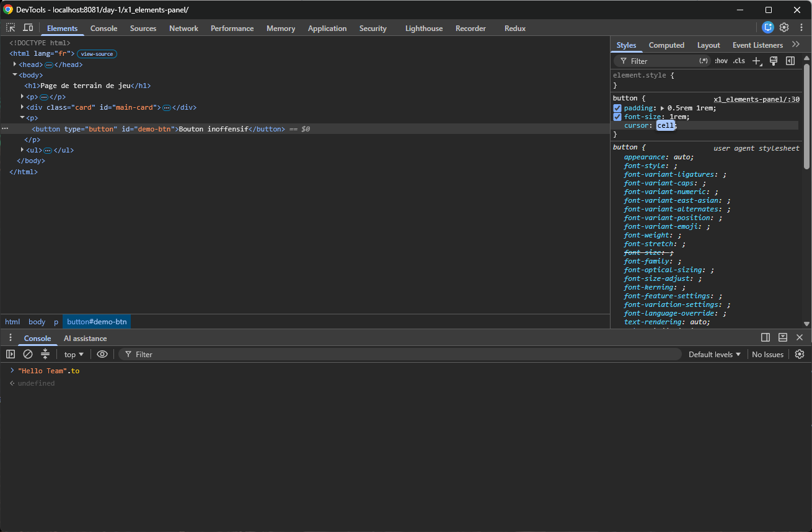
Task: Click the ellipsis badge inside the ul element
Action: [48, 150]
